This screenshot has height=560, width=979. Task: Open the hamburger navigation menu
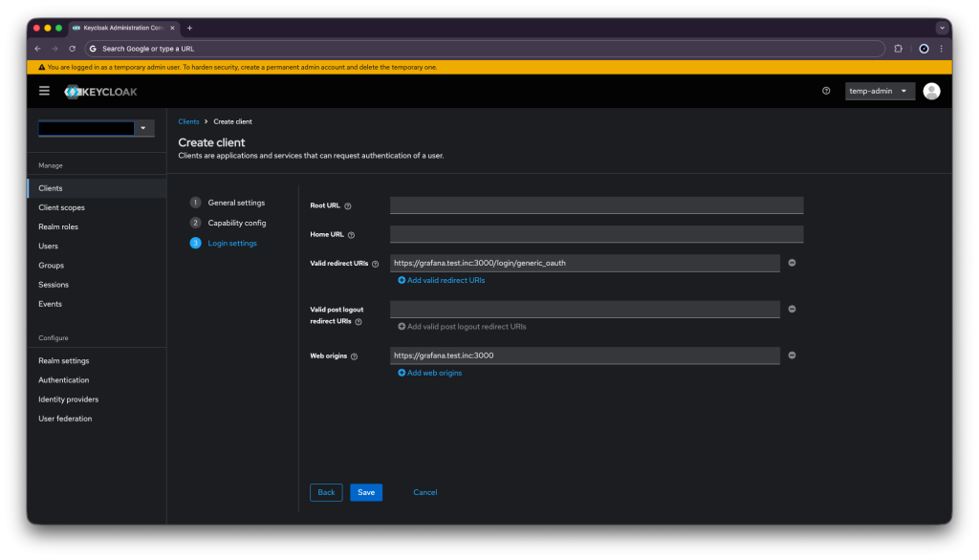44,91
